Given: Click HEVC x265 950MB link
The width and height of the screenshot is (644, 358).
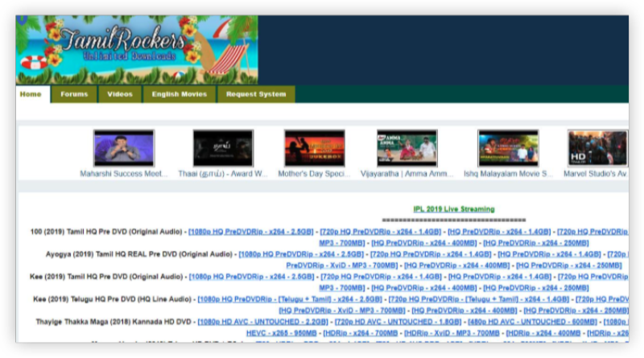Looking at the screenshot, I should click(x=281, y=333).
